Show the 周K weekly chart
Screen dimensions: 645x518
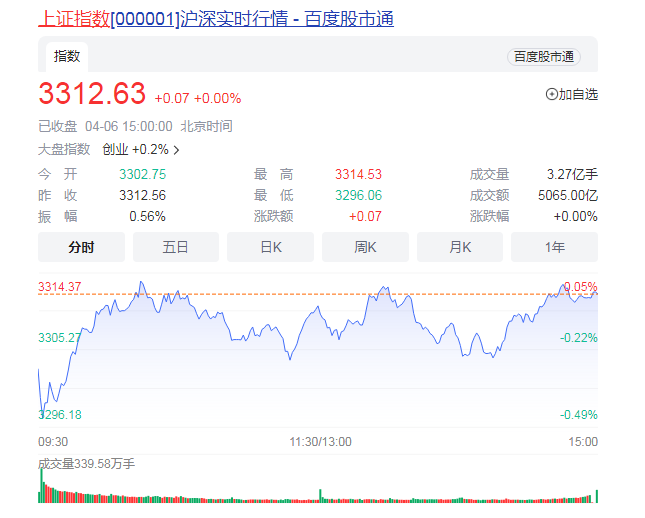coord(365,247)
